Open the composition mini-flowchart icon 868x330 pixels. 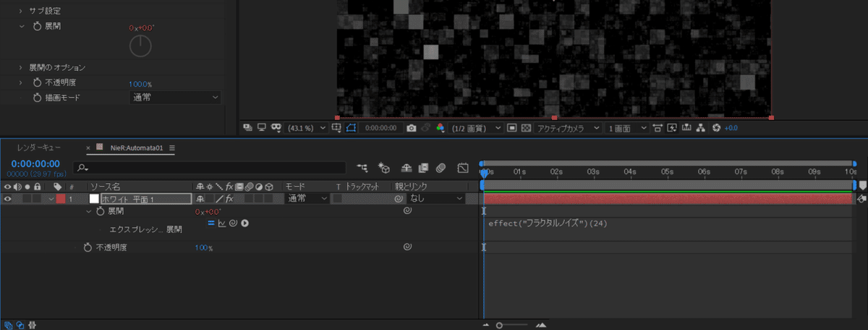(362, 168)
